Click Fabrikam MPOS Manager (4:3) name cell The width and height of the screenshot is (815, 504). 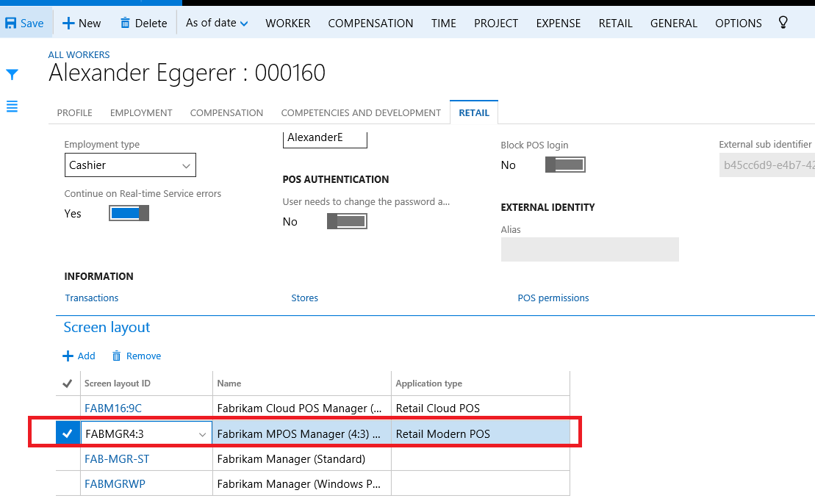coord(302,434)
